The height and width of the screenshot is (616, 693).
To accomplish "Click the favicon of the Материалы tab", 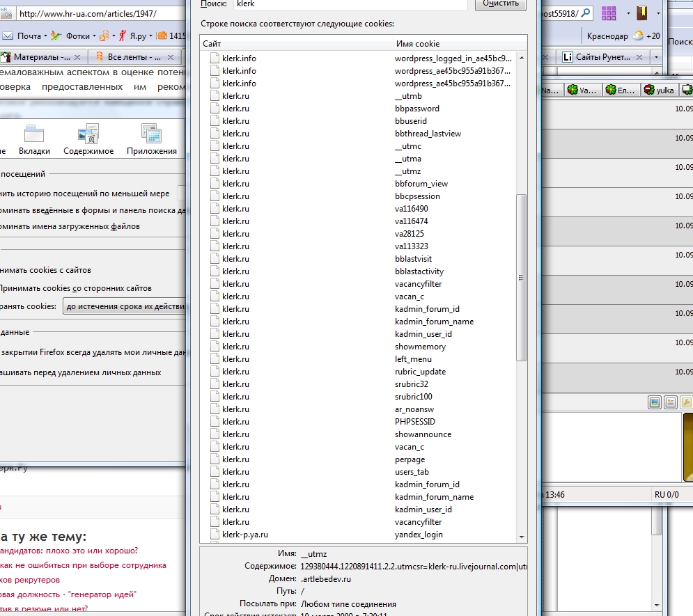I will (6, 57).
